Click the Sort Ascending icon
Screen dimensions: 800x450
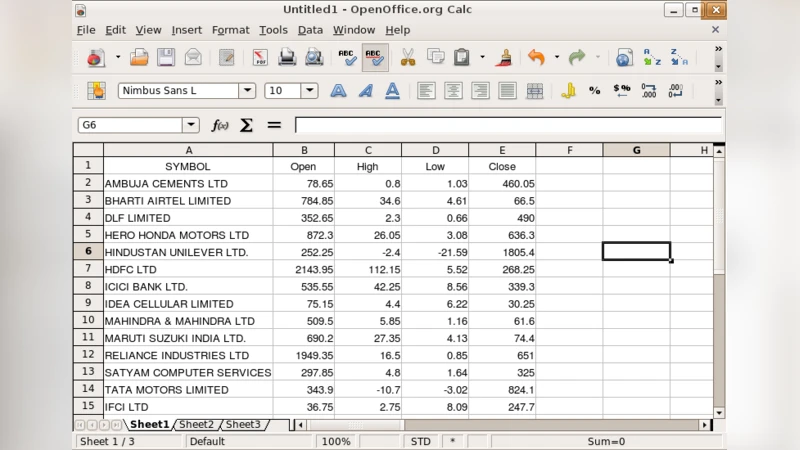652,57
